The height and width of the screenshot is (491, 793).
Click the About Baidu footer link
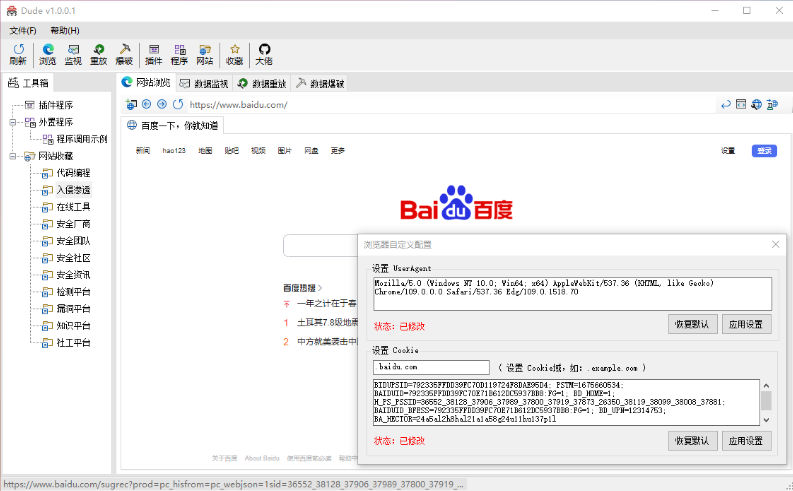pos(262,458)
